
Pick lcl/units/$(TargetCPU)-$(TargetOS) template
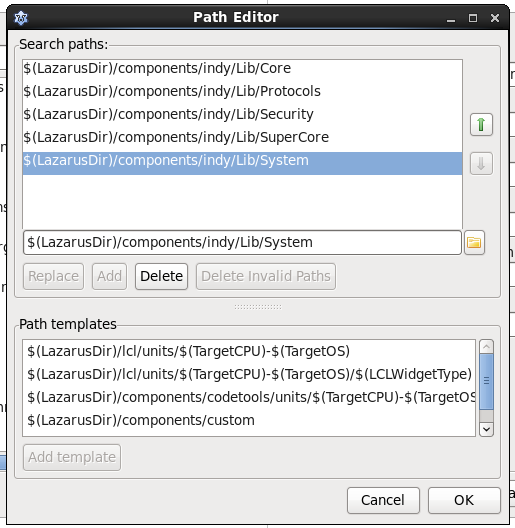tap(249, 351)
